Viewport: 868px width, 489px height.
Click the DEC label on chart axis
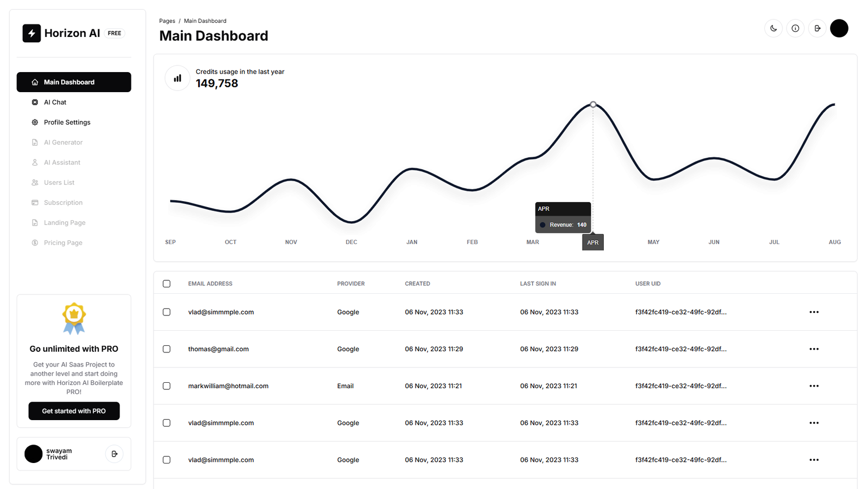tap(352, 242)
